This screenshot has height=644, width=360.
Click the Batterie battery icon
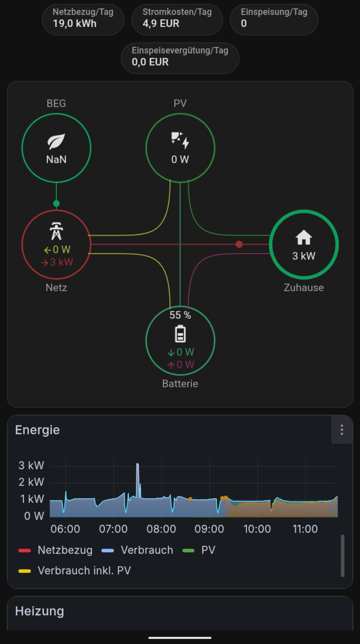click(180, 334)
